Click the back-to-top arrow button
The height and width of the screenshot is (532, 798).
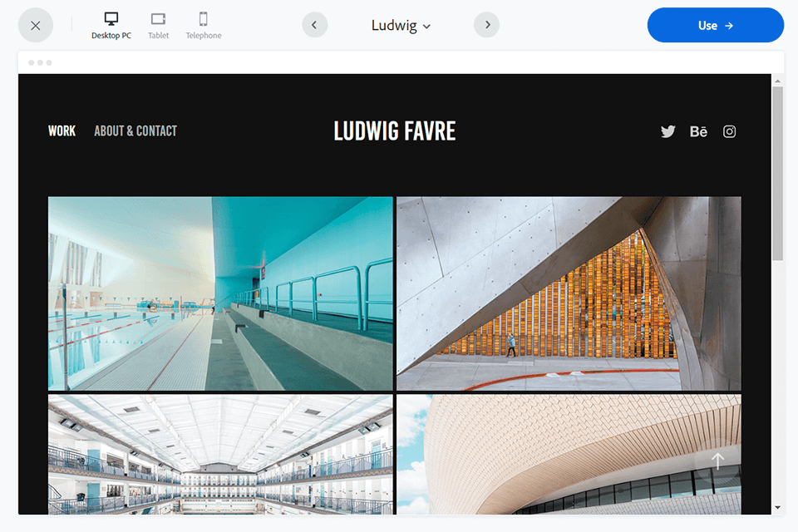click(x=717, y=461)
